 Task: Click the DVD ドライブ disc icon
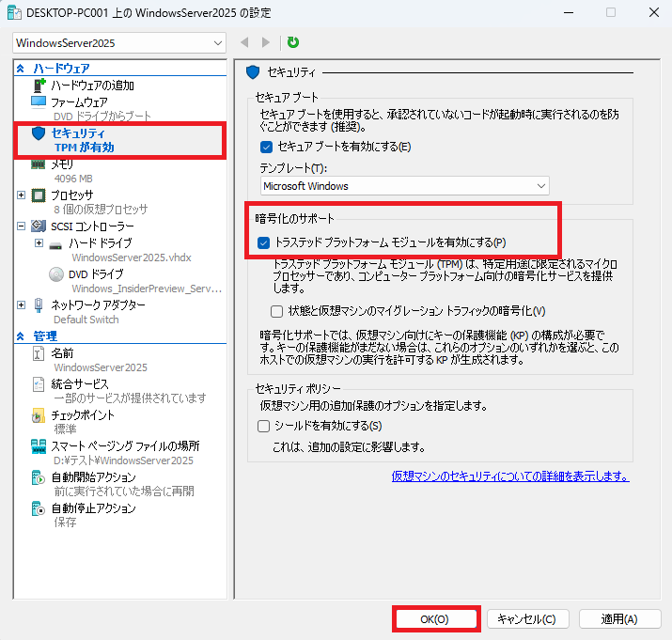[x=56, y=274]
